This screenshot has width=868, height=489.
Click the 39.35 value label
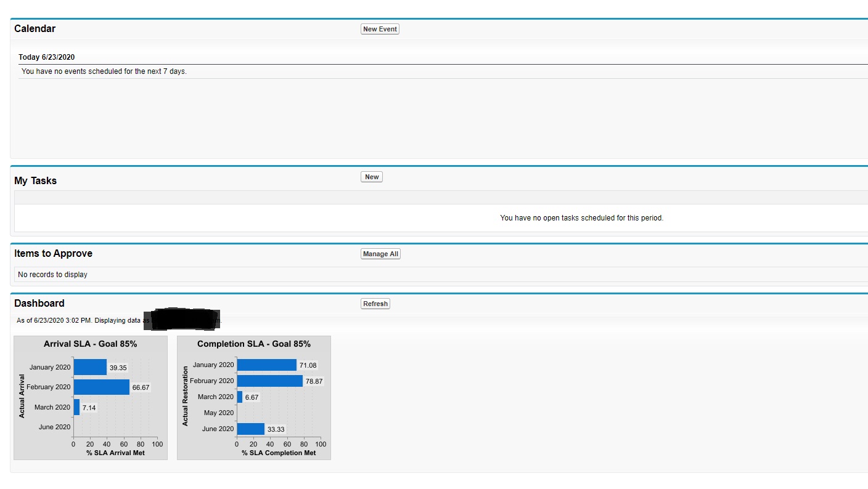tap(118, 368)
